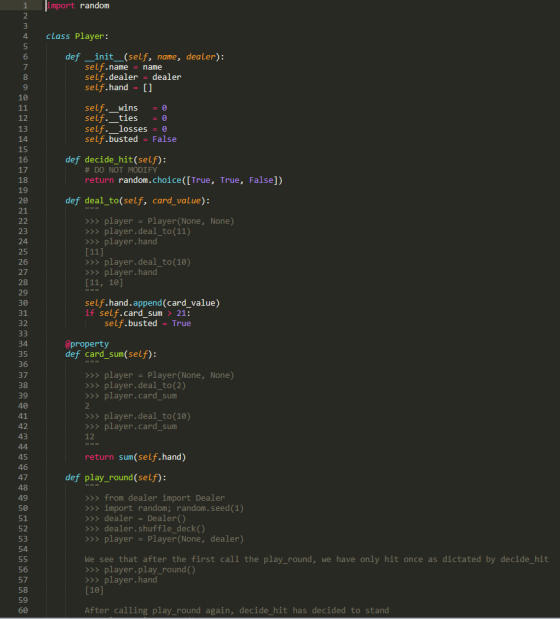Screen dimensions: 560x619
Task: Click the 'Player(None, dealer)' doctest line
Action: pyautogui.click(x=164, y=539)
